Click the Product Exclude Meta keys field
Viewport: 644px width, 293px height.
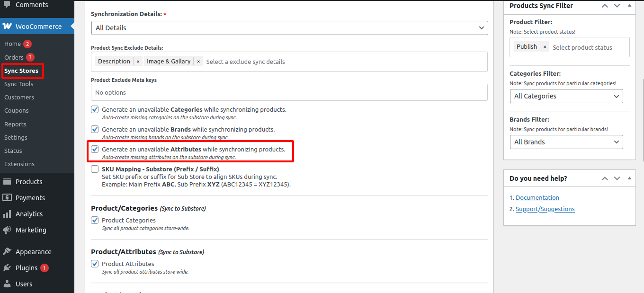289,92
